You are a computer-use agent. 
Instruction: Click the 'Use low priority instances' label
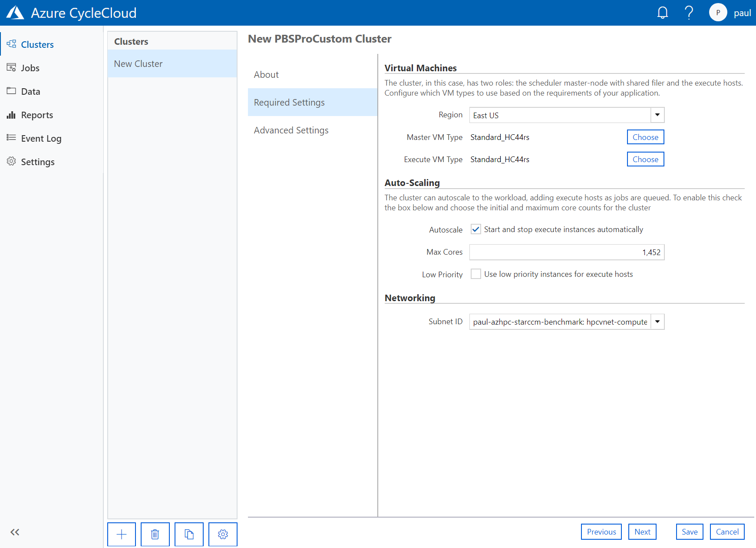click(558, 274)
